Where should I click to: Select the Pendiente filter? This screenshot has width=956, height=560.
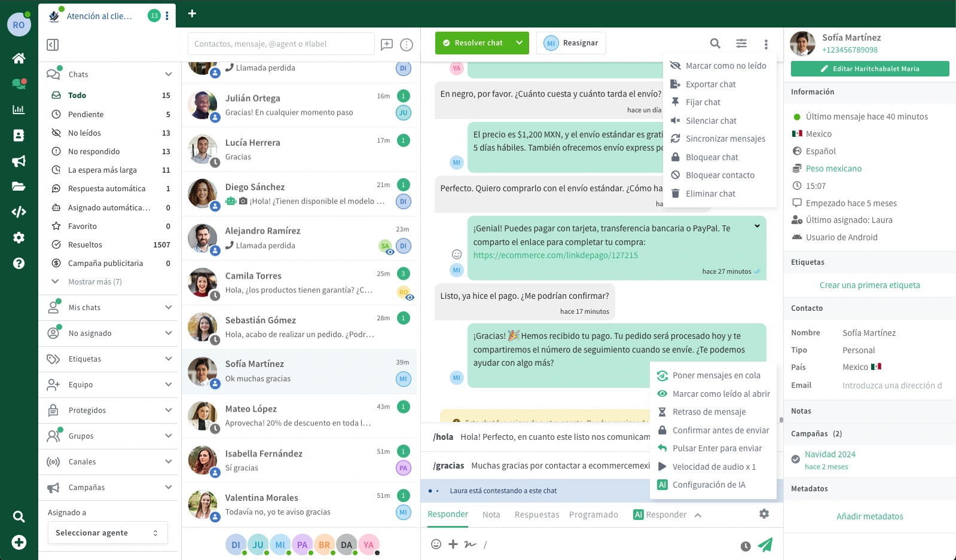click(111, 114)
